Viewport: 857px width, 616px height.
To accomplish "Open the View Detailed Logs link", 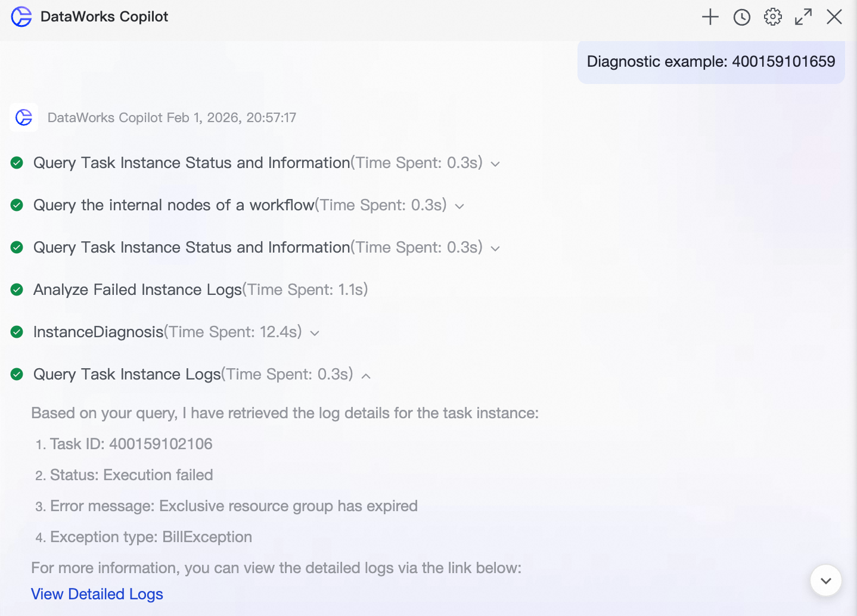I will coord(97,594).
